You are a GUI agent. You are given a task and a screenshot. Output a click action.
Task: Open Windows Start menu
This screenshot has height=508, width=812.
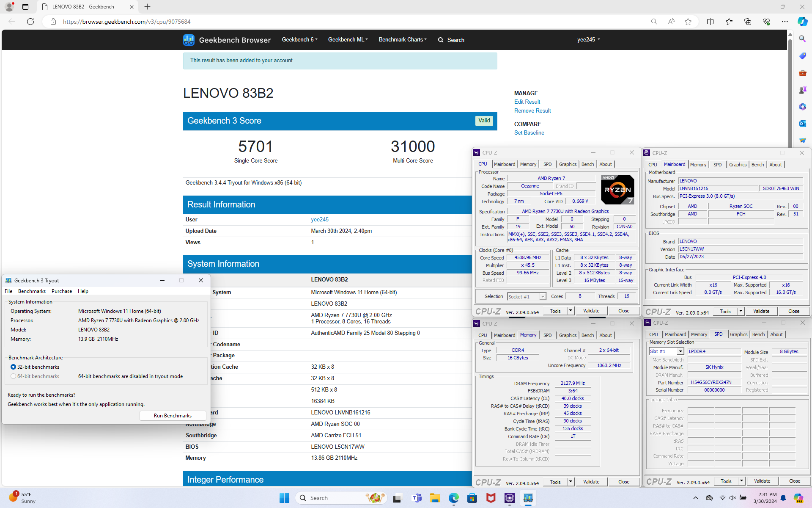[x=284, y=498]
